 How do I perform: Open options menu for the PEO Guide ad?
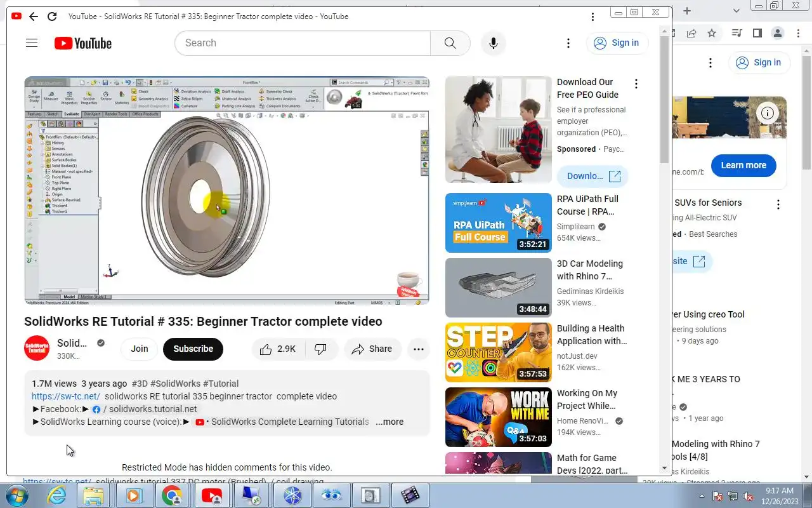coord(636,84)
